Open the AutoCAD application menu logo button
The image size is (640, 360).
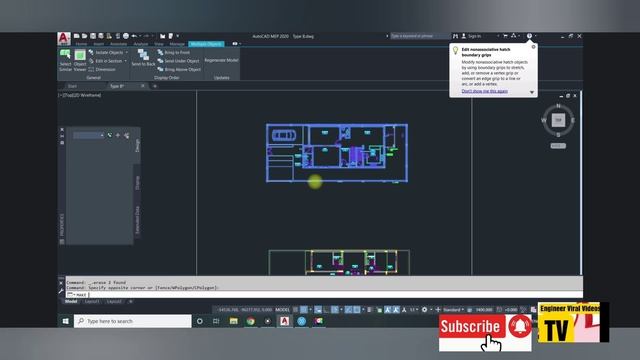click(x=64, y=38)
